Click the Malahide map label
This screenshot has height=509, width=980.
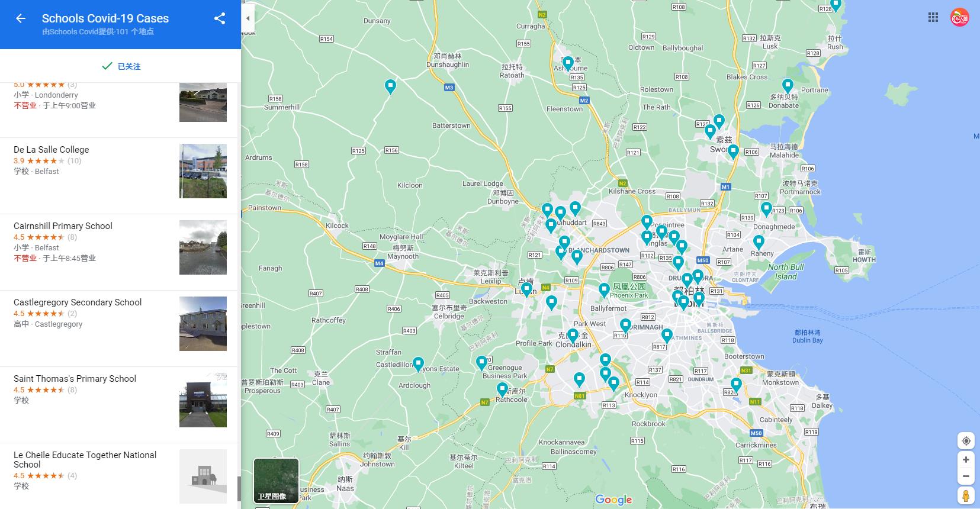(784, 151)
